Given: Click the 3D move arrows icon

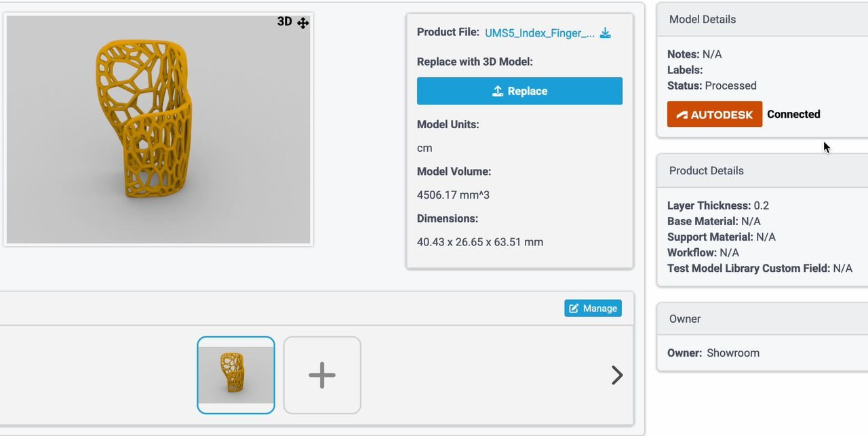Looking at the screenshot, I should pyautogui.click(x=303, y=23).
